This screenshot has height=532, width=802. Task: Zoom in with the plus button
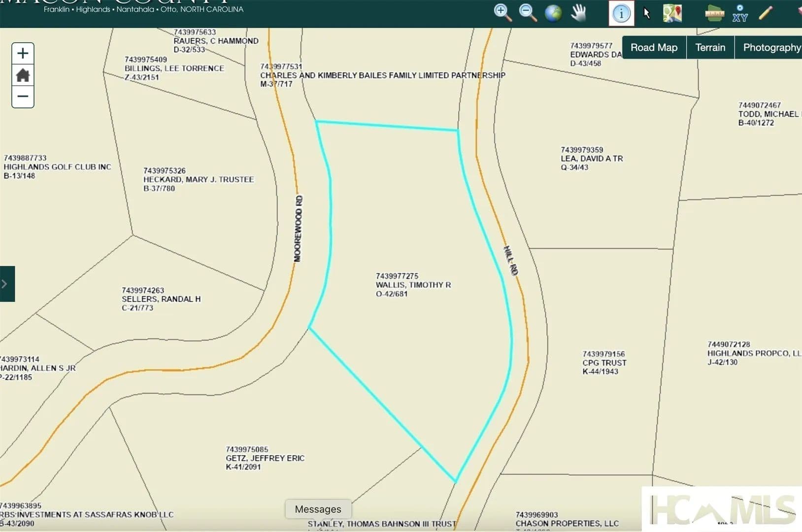tap(23, 53)
